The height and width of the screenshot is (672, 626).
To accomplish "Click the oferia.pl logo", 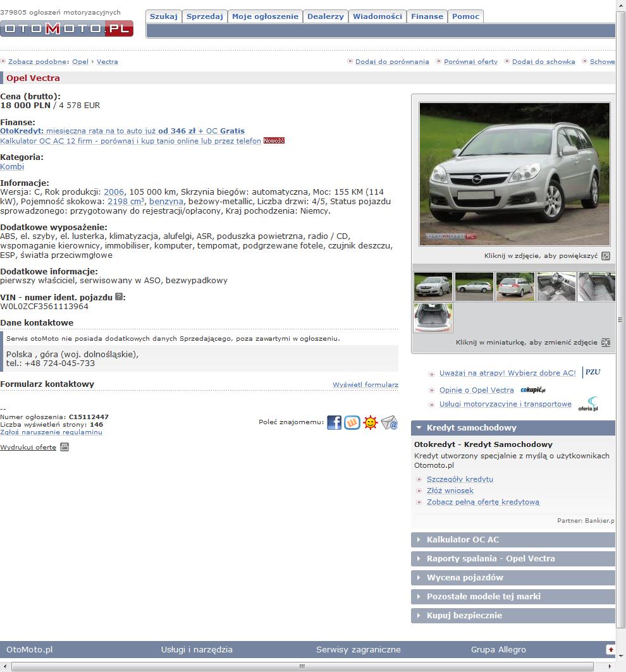I will click(x=588, y=404).
